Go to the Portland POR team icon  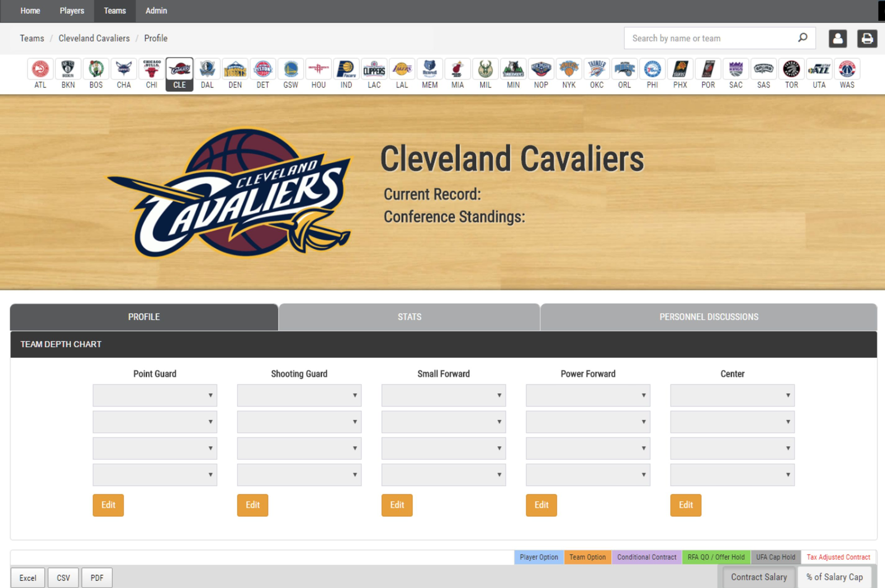[x=708, y=74]
